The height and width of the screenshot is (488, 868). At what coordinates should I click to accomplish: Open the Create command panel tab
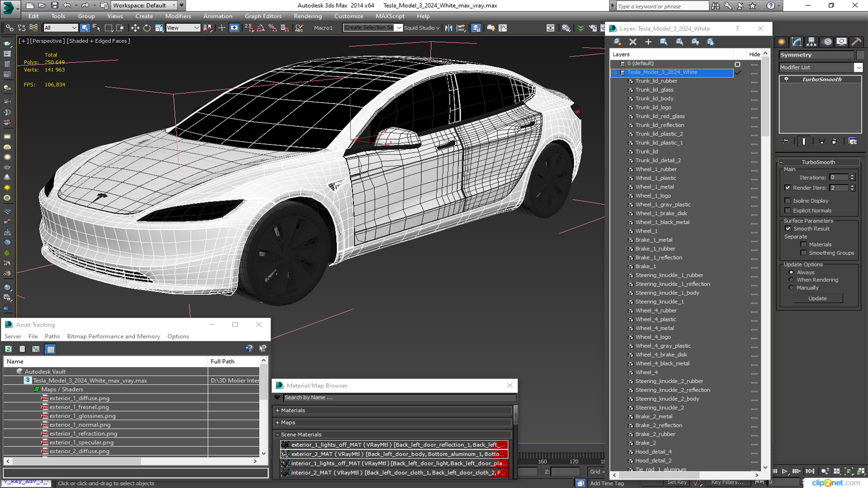pyautogui.click(x=782, y=42)
